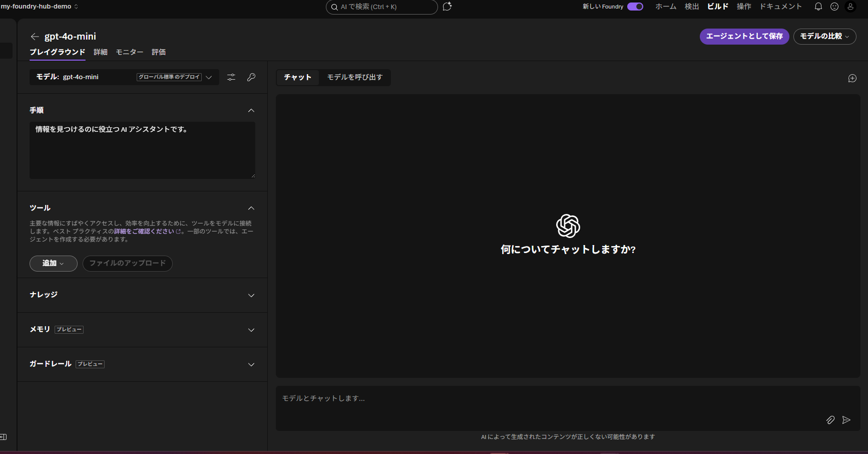
Task: Open the 追加 dropdown button
Action: tap(54, 264)
